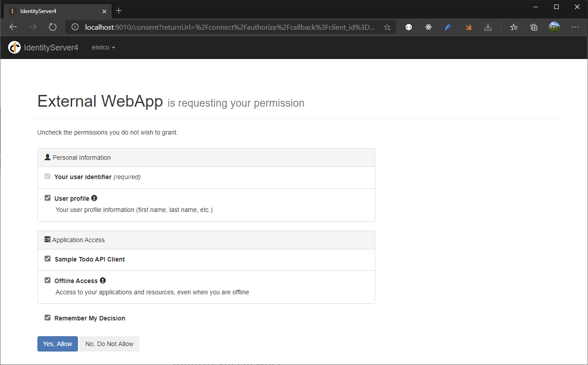Uncheck the User profile permission
This screenshot has width=588, height=365.
pos(47,198)
